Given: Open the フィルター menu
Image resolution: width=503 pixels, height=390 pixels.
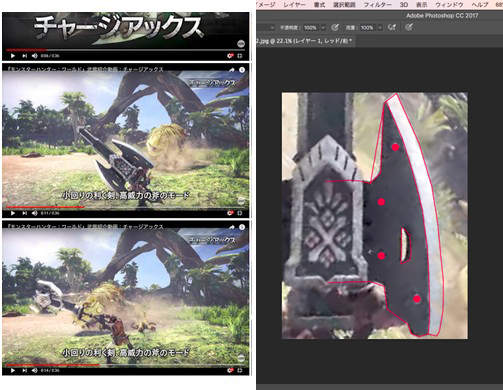Looking at the screenshot, I should coord(377,5).
